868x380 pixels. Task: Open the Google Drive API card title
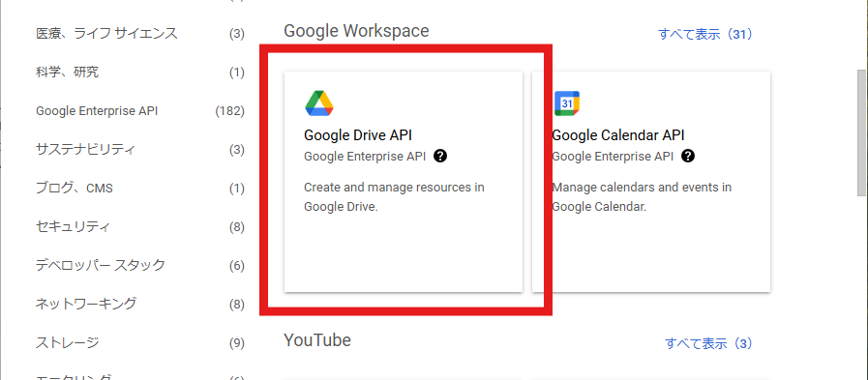pyautogui.click(x=358, y=135)
